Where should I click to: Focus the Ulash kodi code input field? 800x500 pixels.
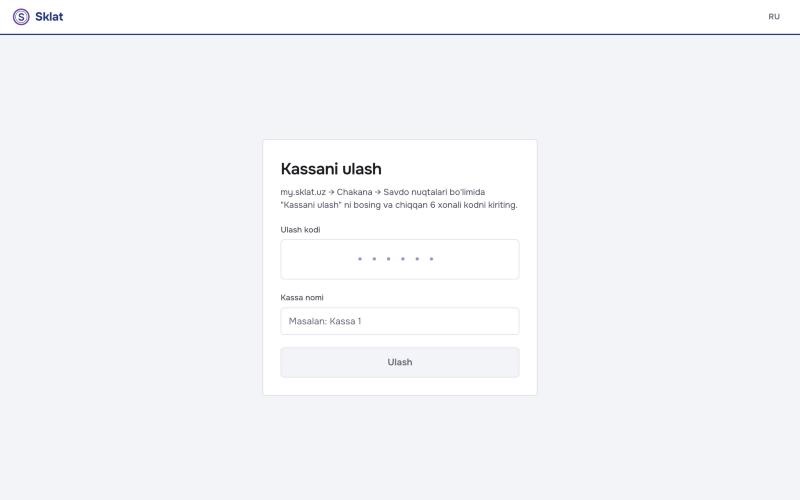pyautogui.click(x=399, y=259)
